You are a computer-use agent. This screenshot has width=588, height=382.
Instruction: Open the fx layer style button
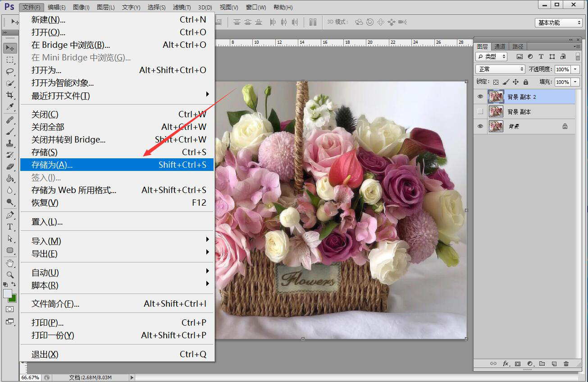click(x=506, y=364)
